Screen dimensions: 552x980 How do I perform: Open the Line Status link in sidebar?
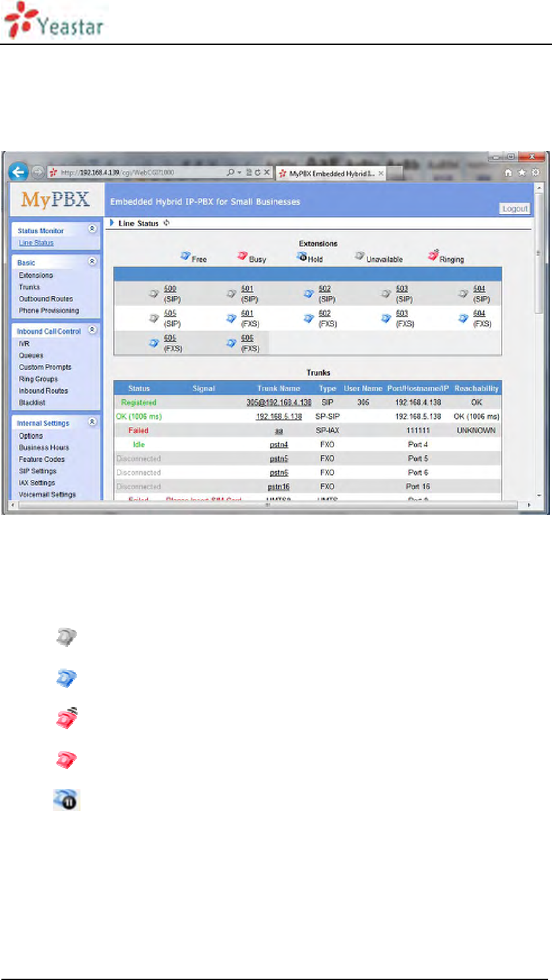tap(36, 243)
